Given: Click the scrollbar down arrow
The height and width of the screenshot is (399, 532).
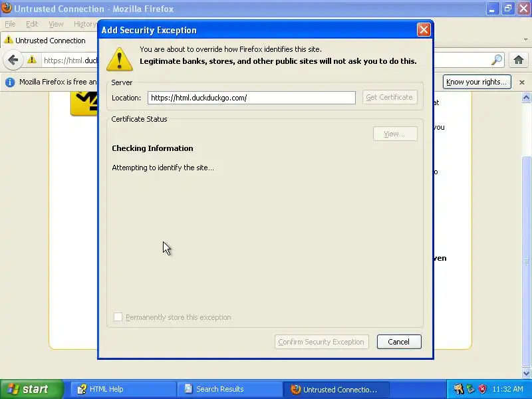Looking at the screenshot, I should (526, 373).
